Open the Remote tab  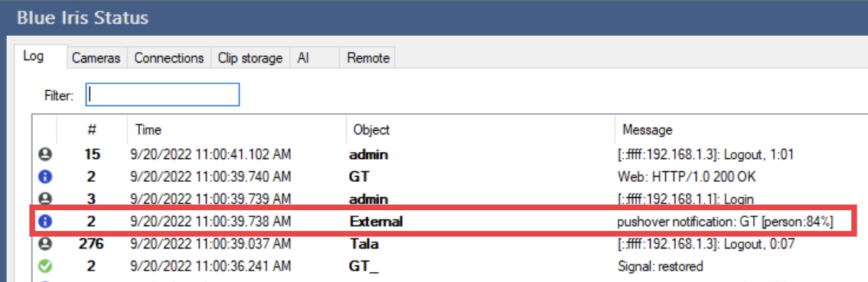(x=367, y=58)
